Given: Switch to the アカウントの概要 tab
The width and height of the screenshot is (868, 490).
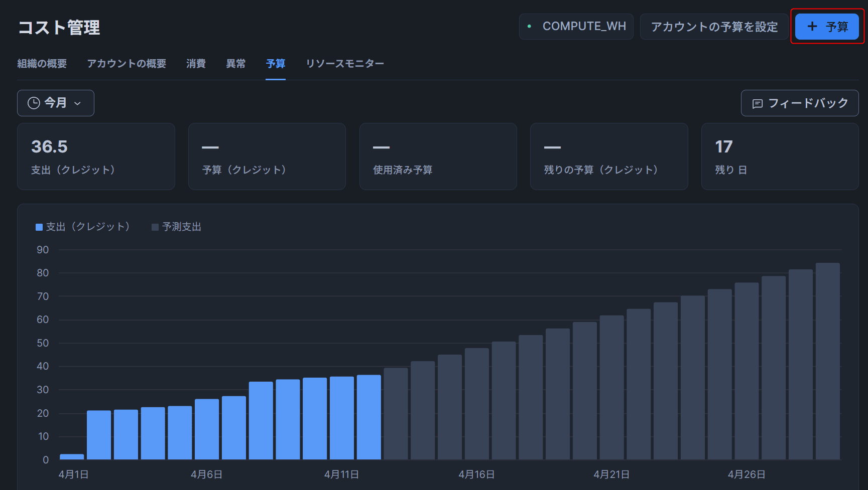Looking at the screenshot, I should click(x=127, y=64).
